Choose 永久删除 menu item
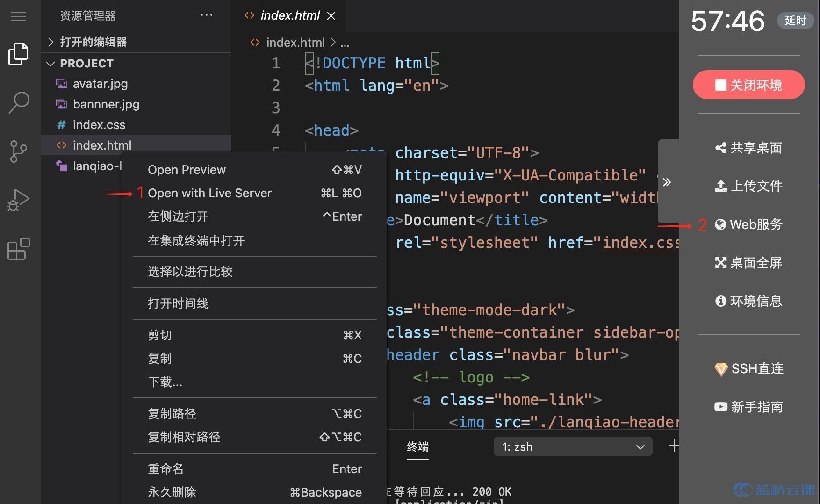Screen dimensions: 820x504 255,492
